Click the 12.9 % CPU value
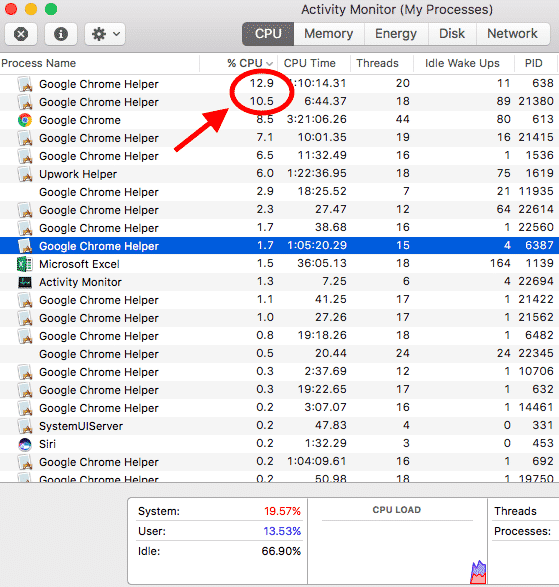559x587 pixels. (262, 83)
